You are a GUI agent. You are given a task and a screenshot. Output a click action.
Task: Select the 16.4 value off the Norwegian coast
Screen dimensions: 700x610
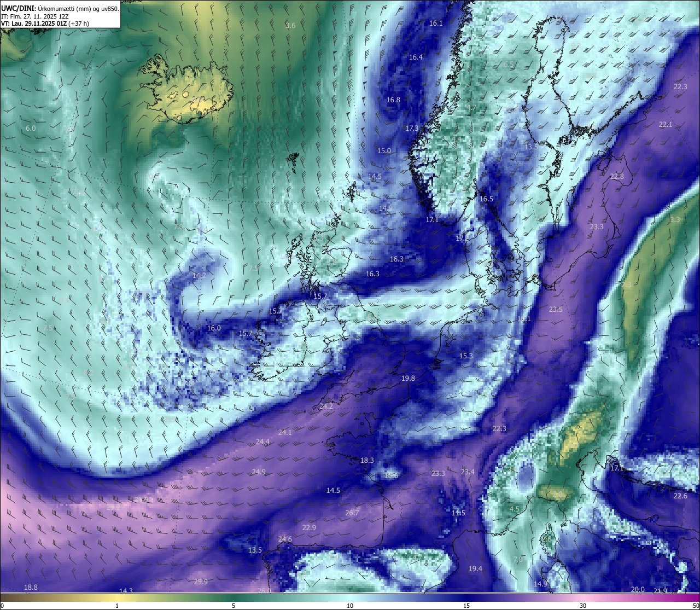tap(416, 57)
